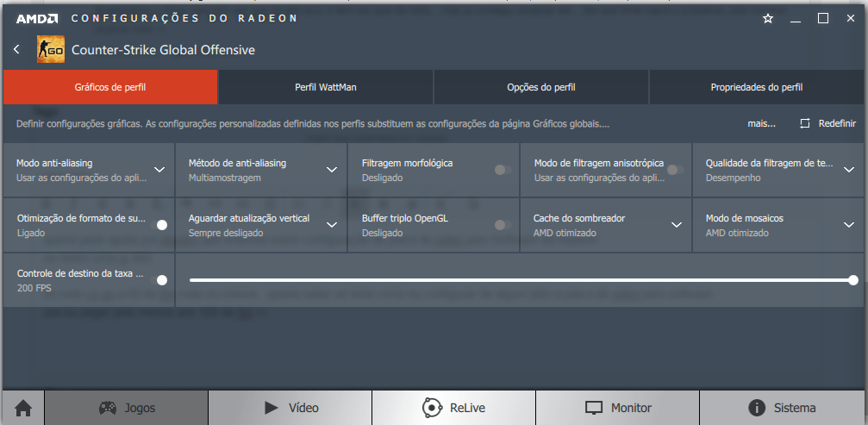Open the Home icon in bottom bar
The width and height of the screenshot is (868, 425).
(23, 409)
